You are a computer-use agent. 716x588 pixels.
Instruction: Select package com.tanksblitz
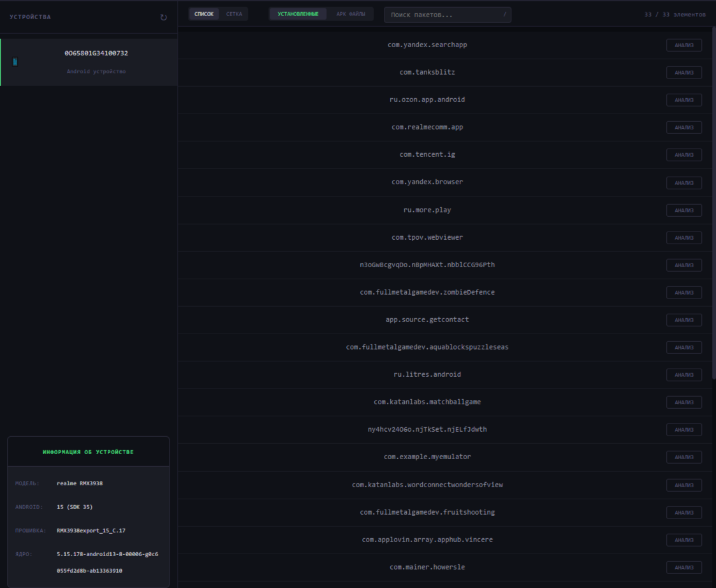(x=427, y=72)
